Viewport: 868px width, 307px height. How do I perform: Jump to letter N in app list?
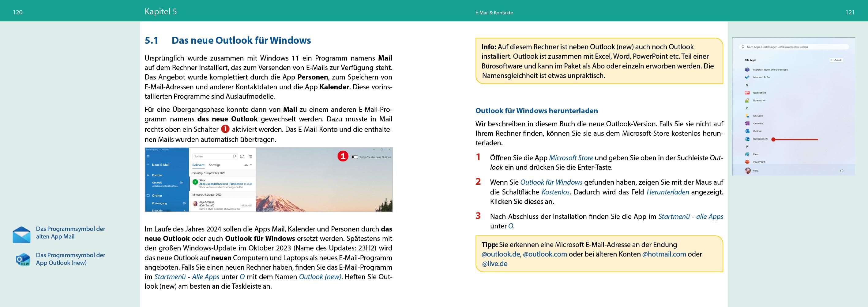pos(747,85)
